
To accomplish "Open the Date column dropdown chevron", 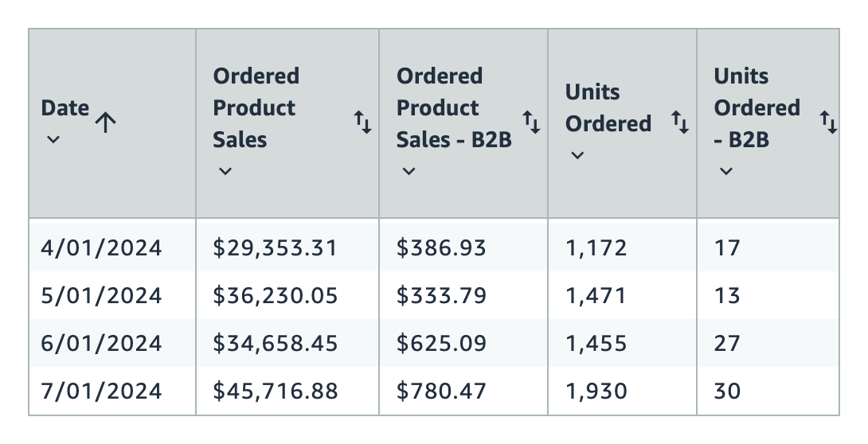I will point(53,139).
